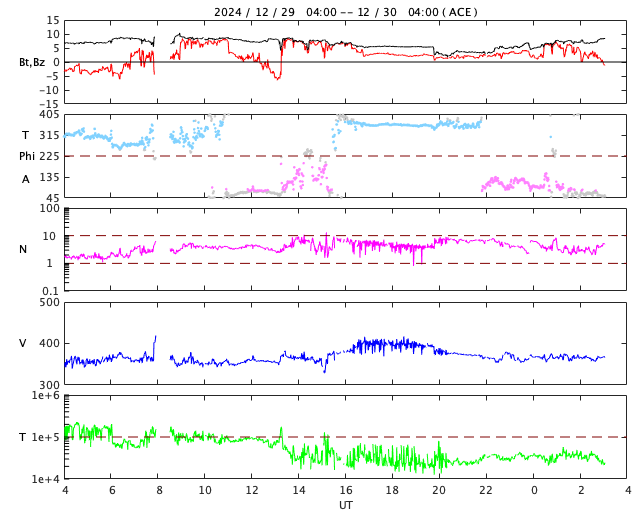This screenshot has height=512, width=640.
Task: Click the 'Phi' axis label
Action: pos(27,156)
